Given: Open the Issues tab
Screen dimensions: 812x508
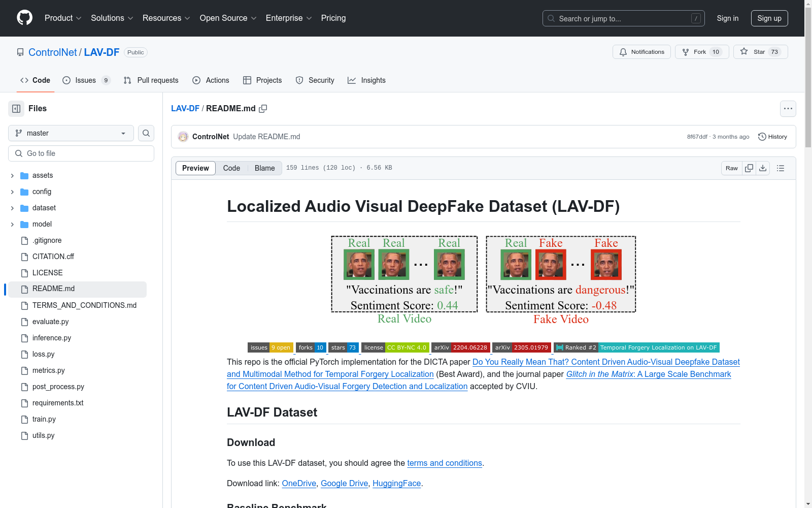Looking at the screenshot, I should [85, 80].
